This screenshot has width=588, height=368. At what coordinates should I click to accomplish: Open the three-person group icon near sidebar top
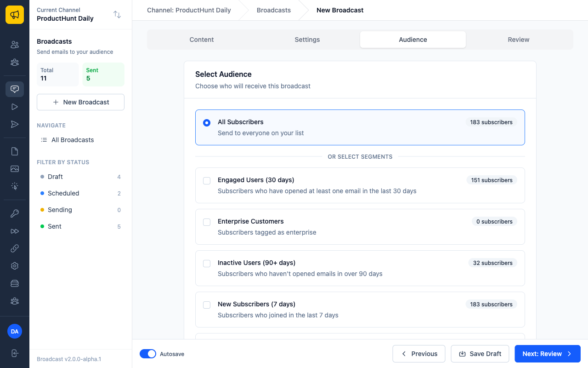point(15,62)
